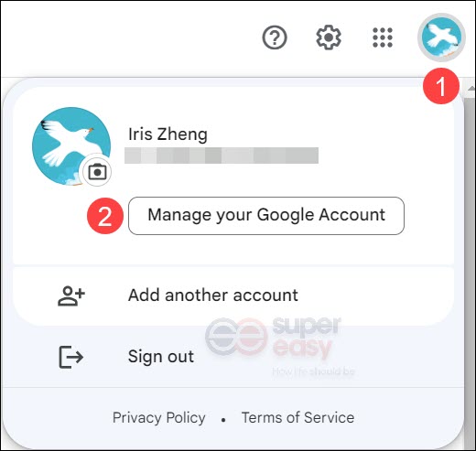Viewport: 476px width, 451px height.
Task: Select Add another account
Action: 233,295
